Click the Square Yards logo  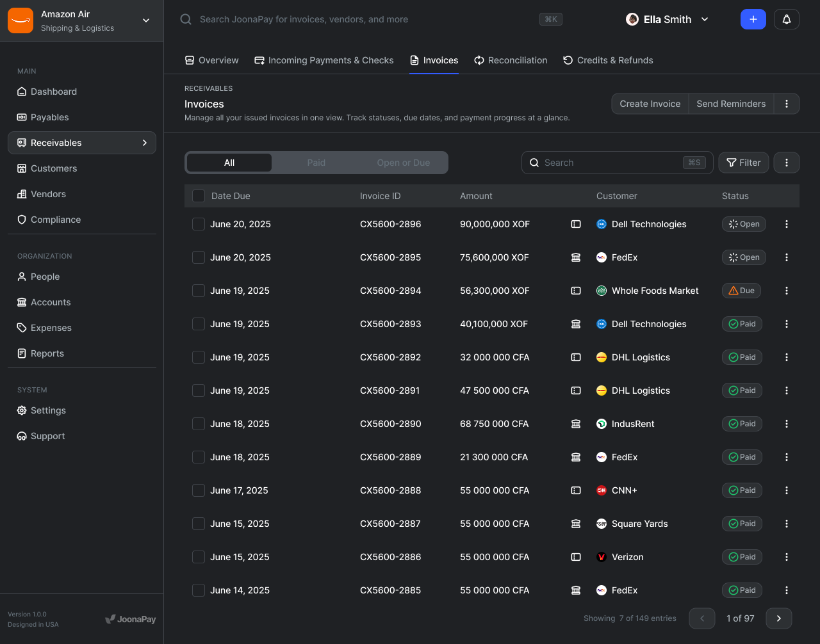pos(602,524)
